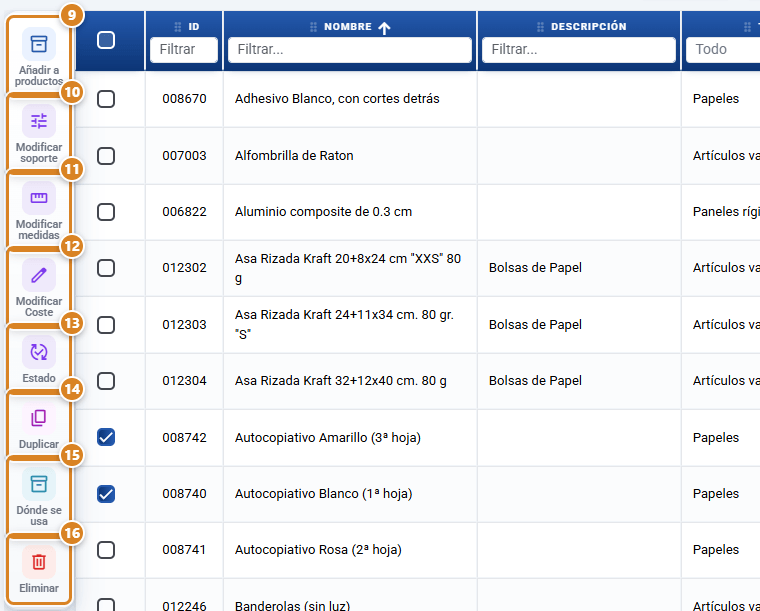Click the name Aluminio composite de 0.3 cm

(x=323, y=212)
